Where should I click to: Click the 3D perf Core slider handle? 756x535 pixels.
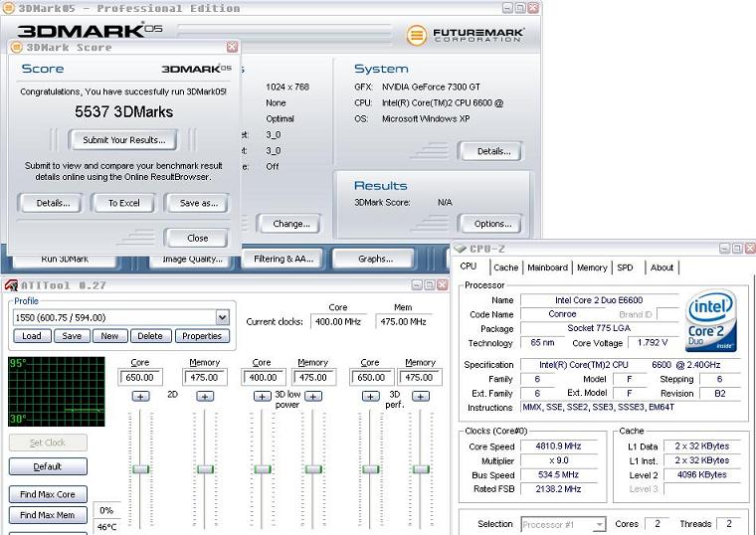(x=370, y=469)
